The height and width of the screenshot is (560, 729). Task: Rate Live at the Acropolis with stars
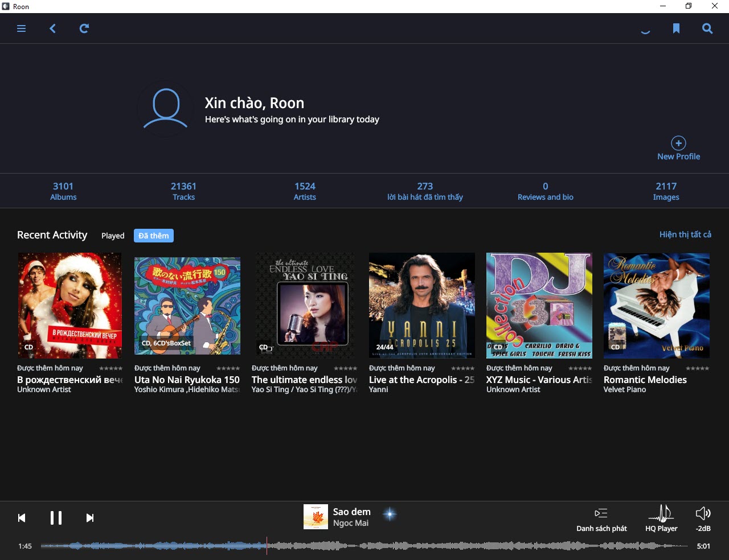coord(462,368)
